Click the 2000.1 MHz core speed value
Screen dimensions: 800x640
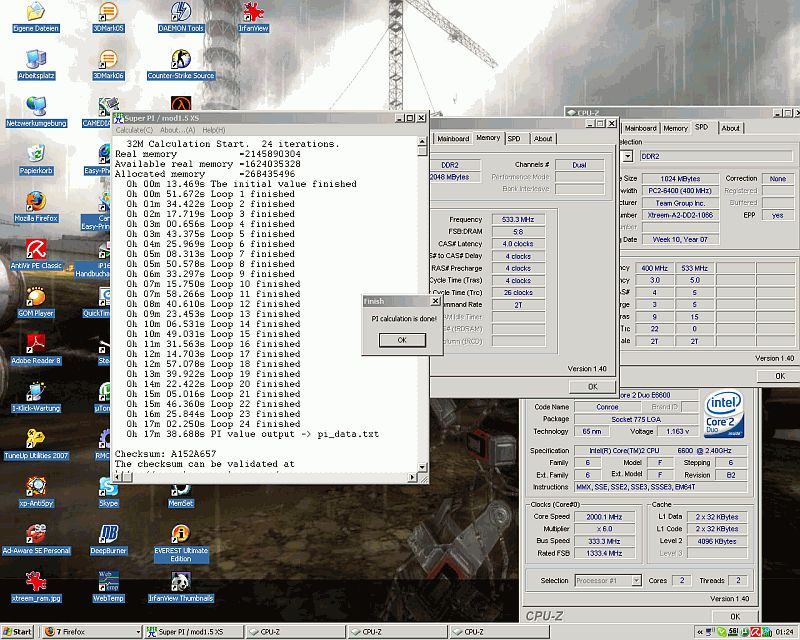click(x=605, y=516)
